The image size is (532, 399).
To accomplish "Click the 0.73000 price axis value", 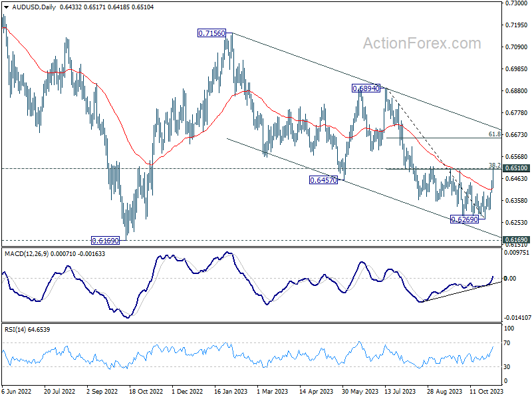I will point(517,3).
